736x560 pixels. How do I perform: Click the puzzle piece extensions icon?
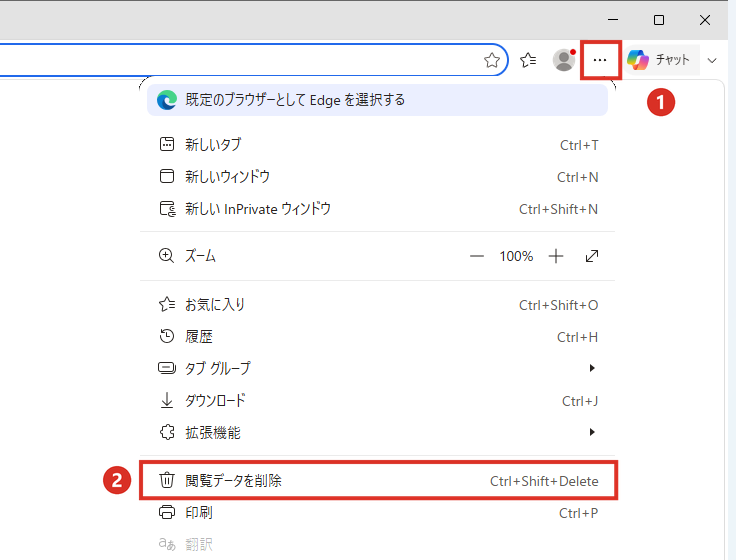tap(167, 432)
